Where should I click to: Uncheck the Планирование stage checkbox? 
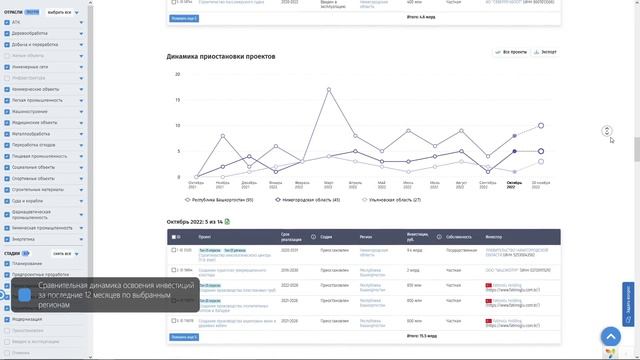point(7,264)
